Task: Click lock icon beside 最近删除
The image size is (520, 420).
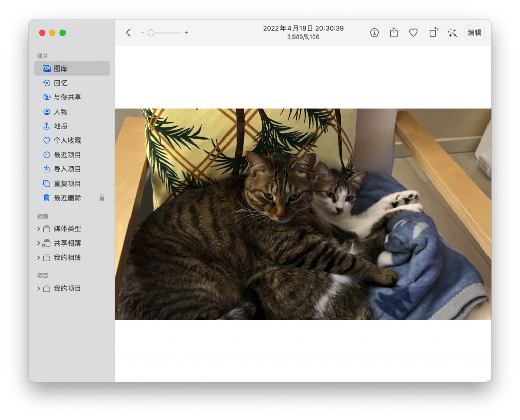Action: (102, 198)
